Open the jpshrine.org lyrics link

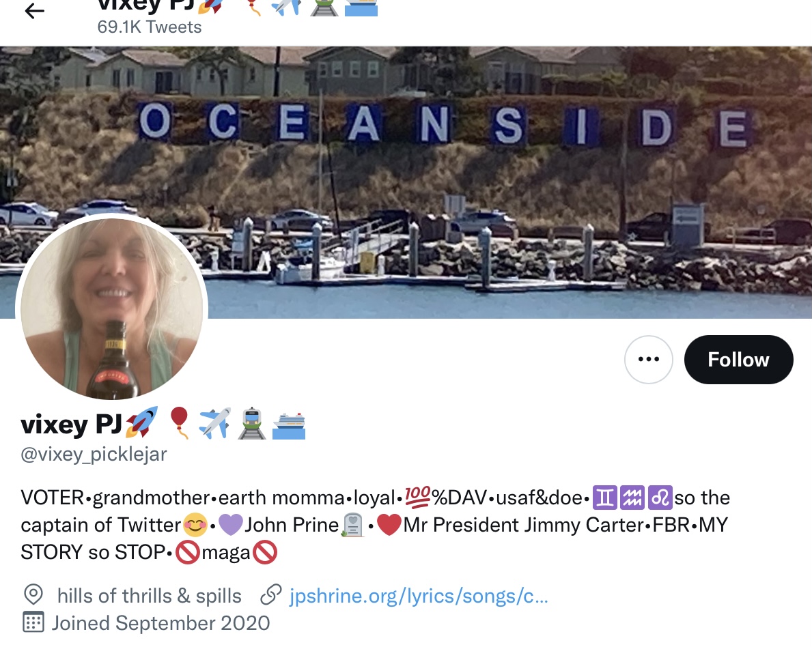419,596
